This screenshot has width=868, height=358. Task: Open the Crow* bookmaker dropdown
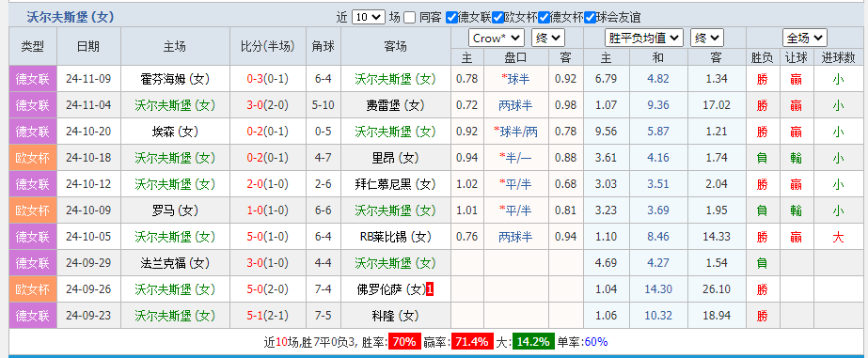497,39
